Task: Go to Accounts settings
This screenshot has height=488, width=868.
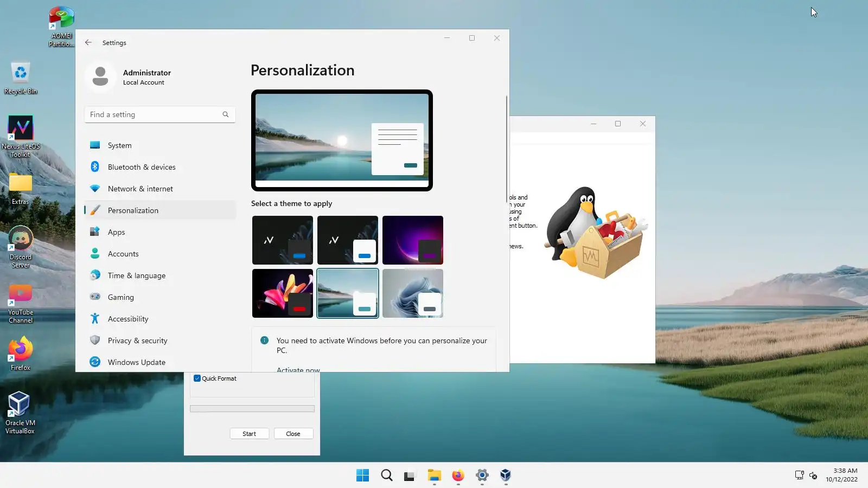Action: 160,254
